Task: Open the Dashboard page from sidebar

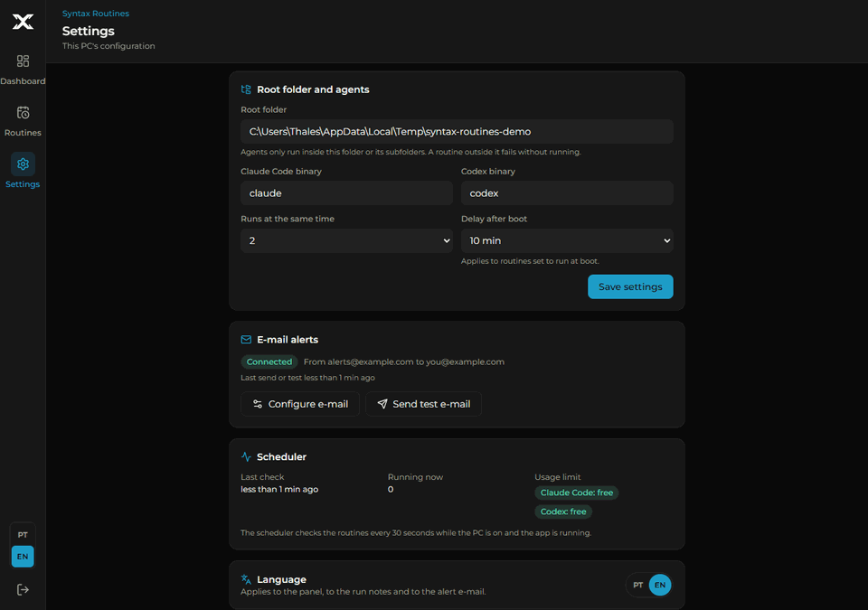Action: (23, 70)
